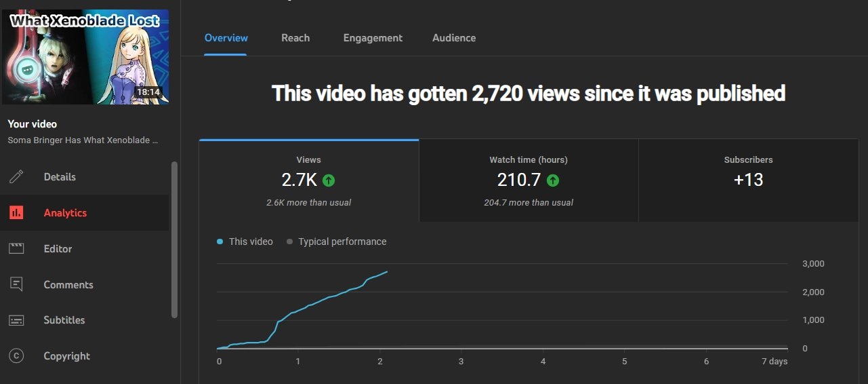868x384 pixels.
Task: Click the red Analytics bar chart icon
Action: click(x=16, y=213)
